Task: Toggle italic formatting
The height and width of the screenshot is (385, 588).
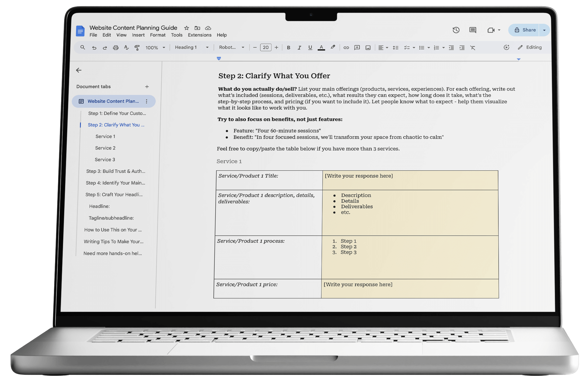Action: 299,48
